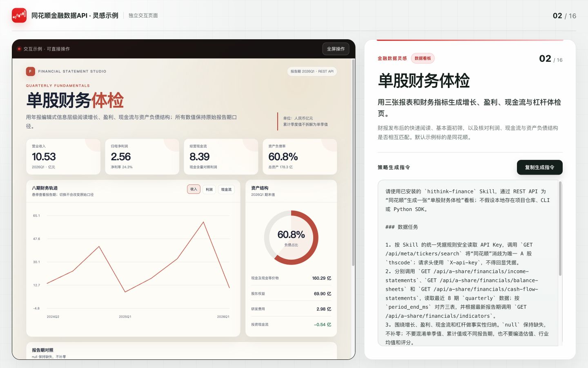Click the 归母净利润 2.56 card
The height and width of the screenshot is (368, 588).
142,157
